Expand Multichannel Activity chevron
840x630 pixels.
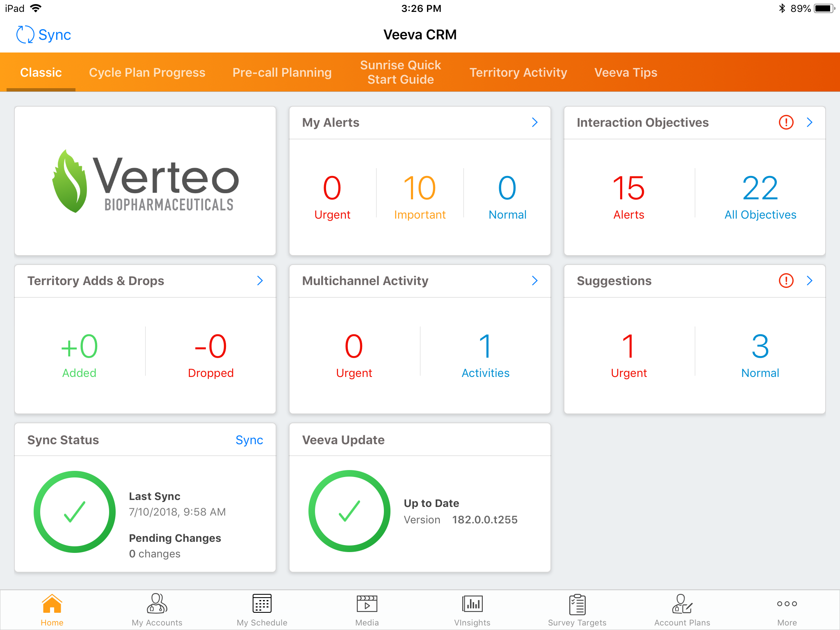[x=534, y=281]
